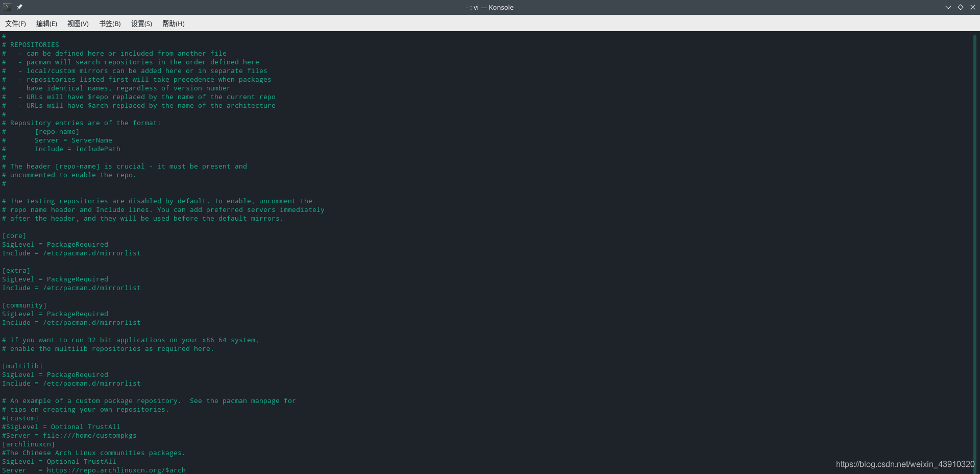
Task: Click the #[custom] commented line
Action: [x=20, y=418]
